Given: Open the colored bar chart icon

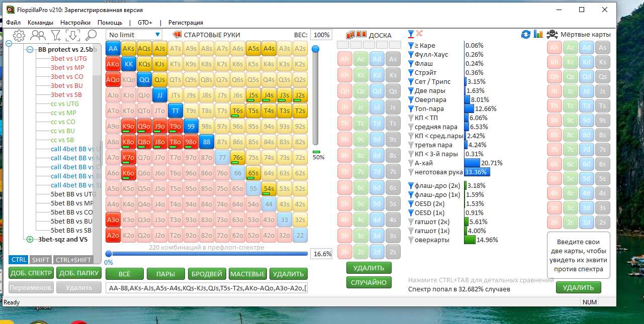Looking at the screenshot, I should point(538,34).
